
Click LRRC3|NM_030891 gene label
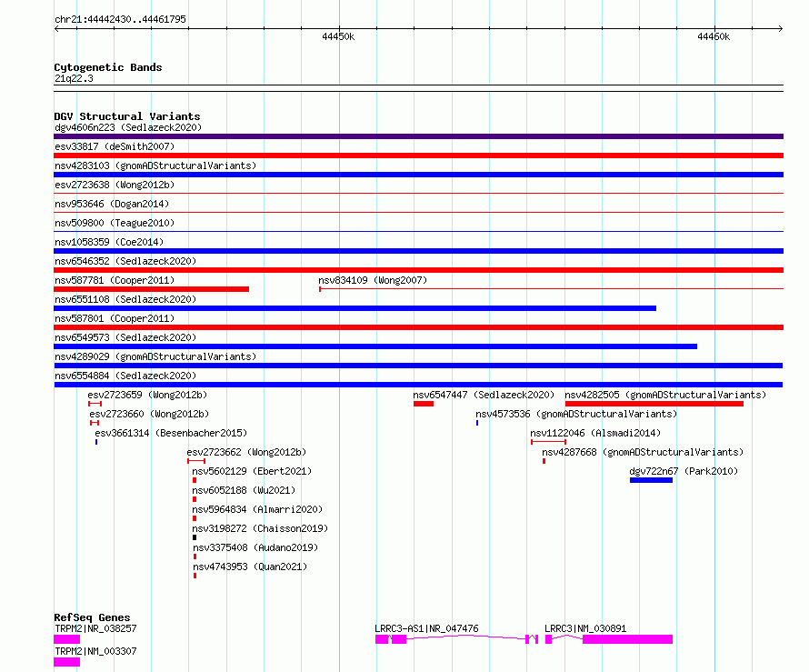[x=585, y=628]
